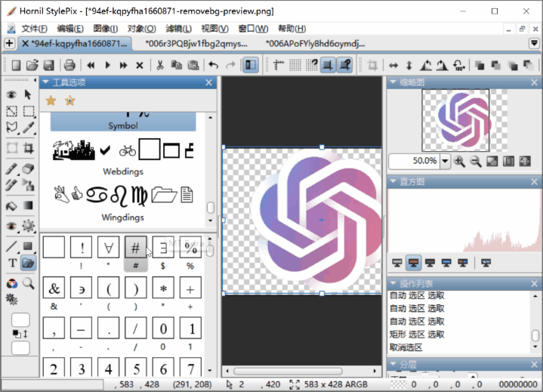The image size is (543, 392).
Task: Save the image with the floppy icon
Action: click(48, 65)
